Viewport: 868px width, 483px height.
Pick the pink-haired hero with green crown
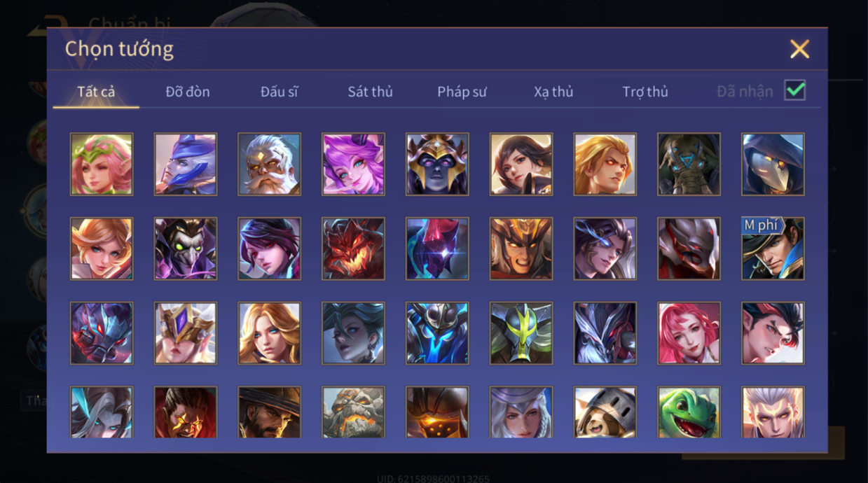point(102,164)
